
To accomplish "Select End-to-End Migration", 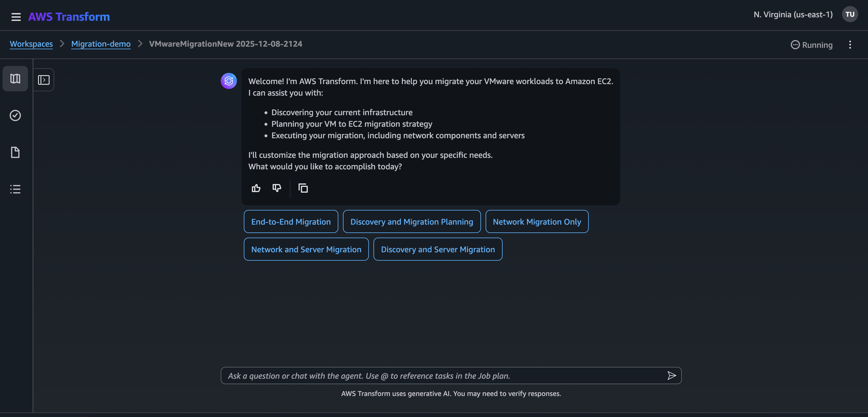I will coord(290,221).
